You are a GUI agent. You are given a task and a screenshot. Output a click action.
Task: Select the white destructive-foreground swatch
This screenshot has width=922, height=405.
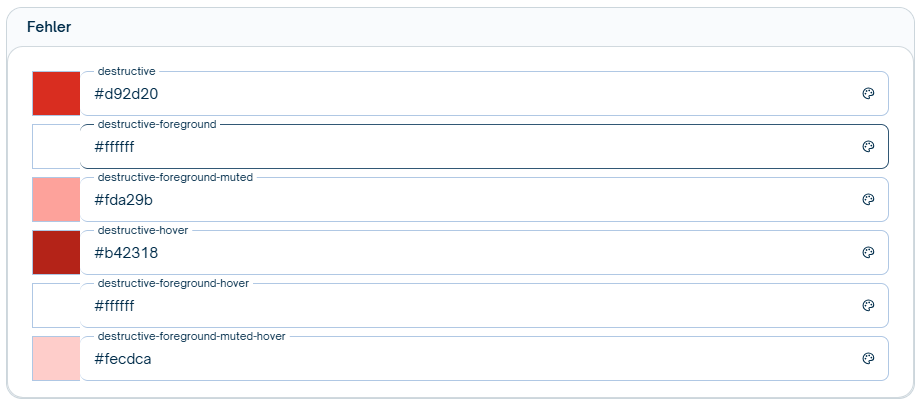coord(56,147)
